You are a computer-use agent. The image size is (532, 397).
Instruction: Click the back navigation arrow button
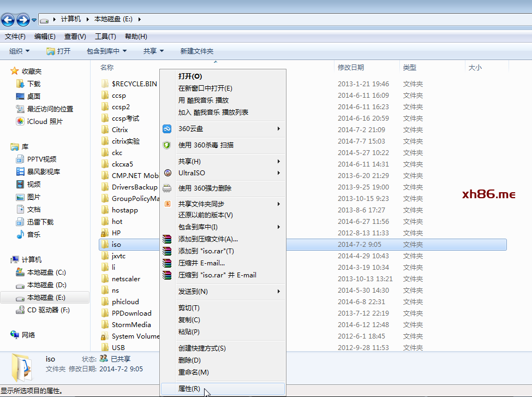tap(8, 20)
